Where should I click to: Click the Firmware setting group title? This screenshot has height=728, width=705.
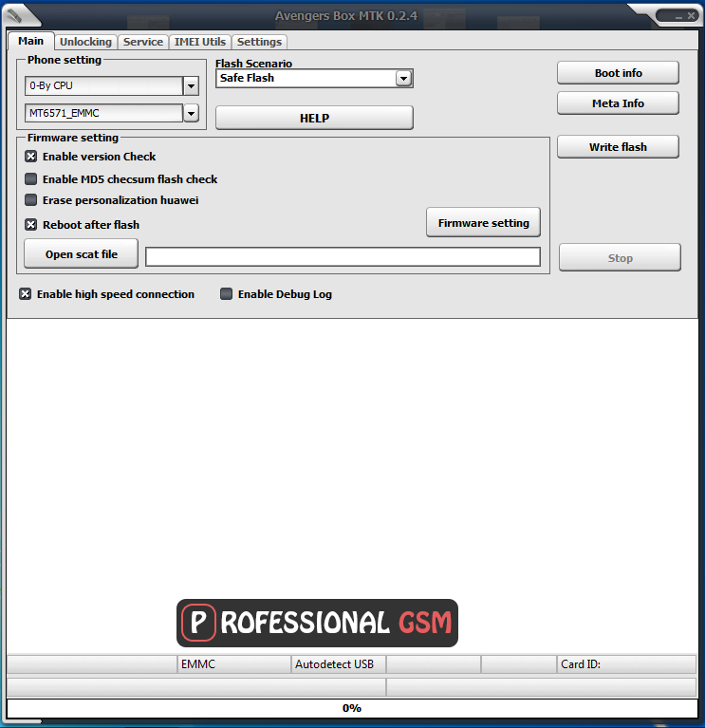click(73, 138)
